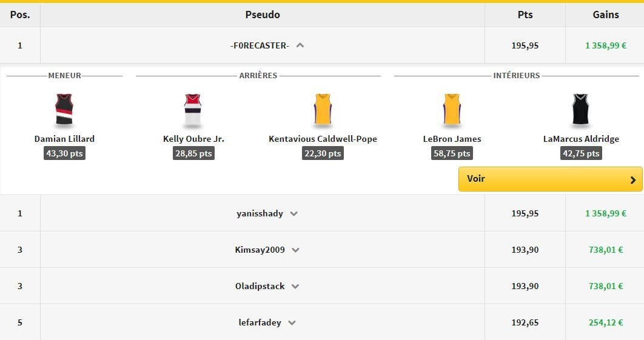
Task: Click the Pos. column header
Action: [x=20, y=15]
